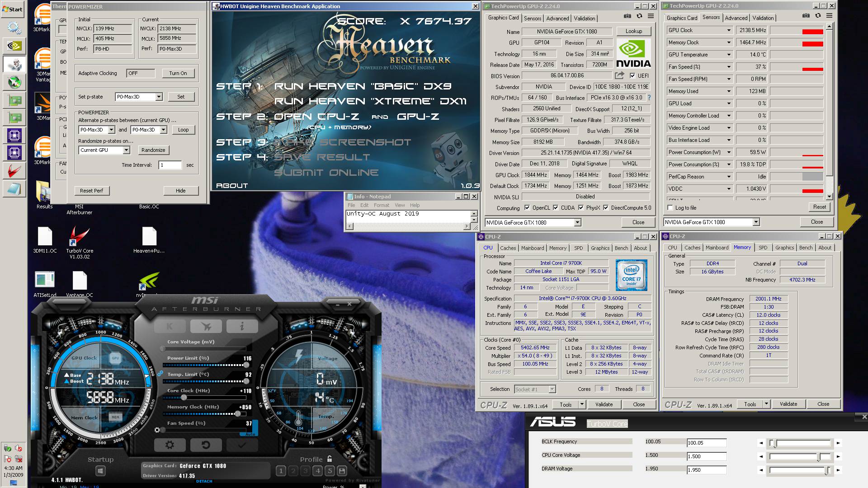Click Turn On for Adaptive Clocking

tap(178, 73)
